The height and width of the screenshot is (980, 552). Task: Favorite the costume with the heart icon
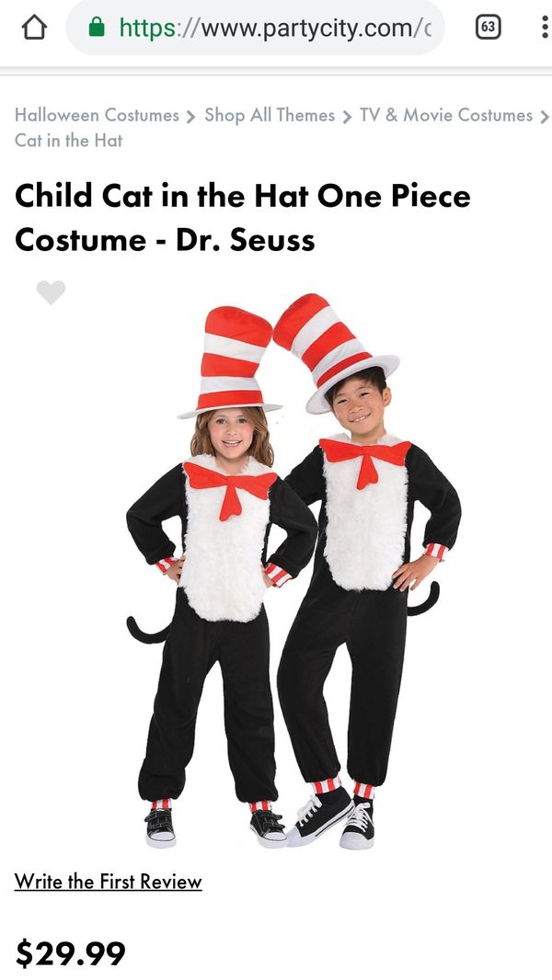[x=51, y=291]
